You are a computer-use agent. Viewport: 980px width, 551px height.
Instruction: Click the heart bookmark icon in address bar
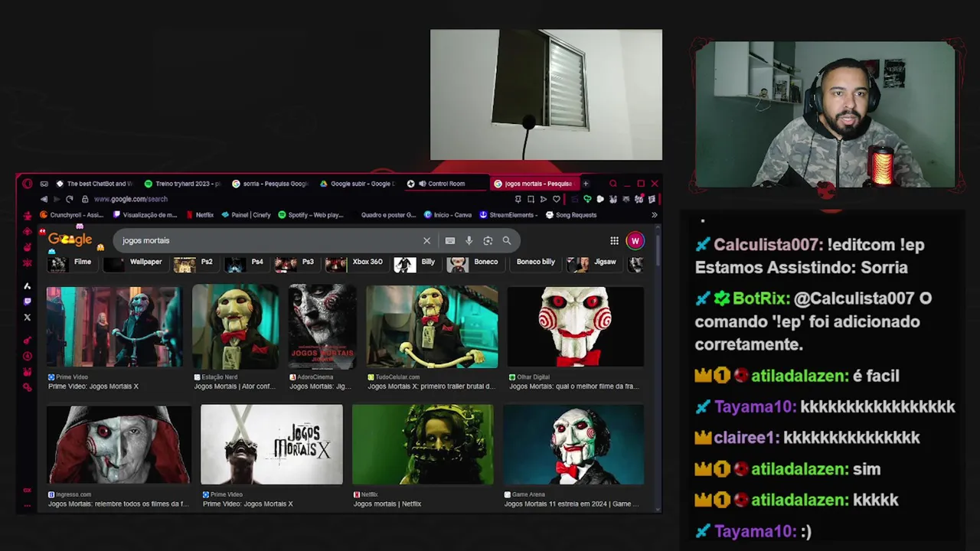(557, 199)
